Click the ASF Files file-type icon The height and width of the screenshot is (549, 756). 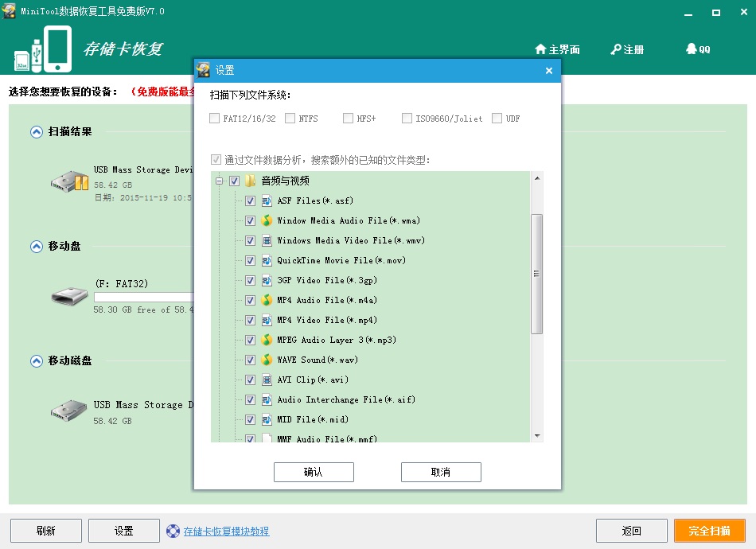[x=267, y=201]
